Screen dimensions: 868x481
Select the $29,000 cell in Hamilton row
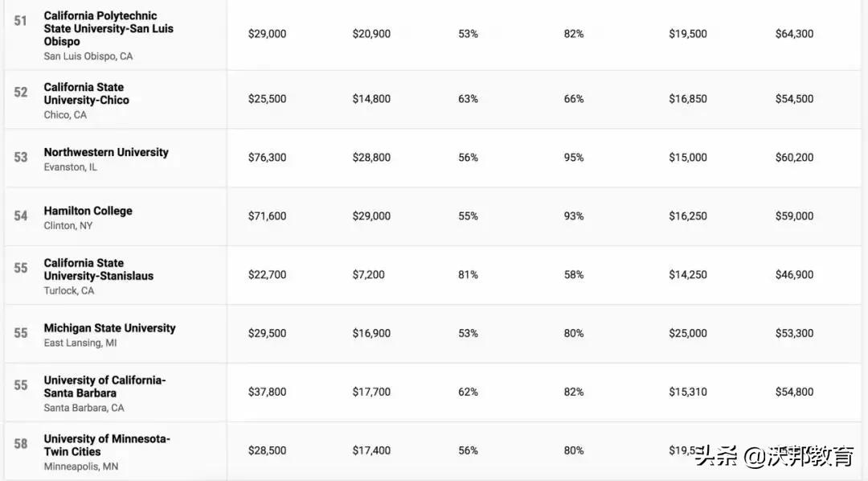click(371, 216)
